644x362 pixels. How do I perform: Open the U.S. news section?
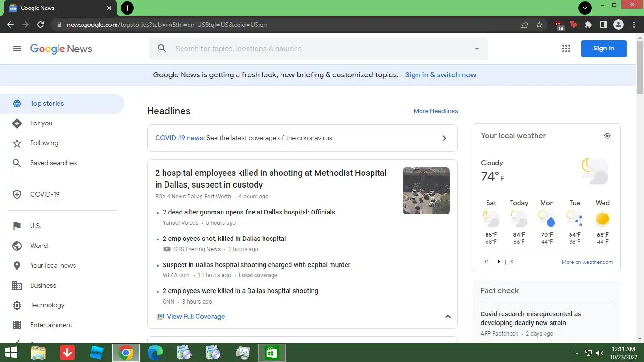pyautogui.click(x=62, y=226)
